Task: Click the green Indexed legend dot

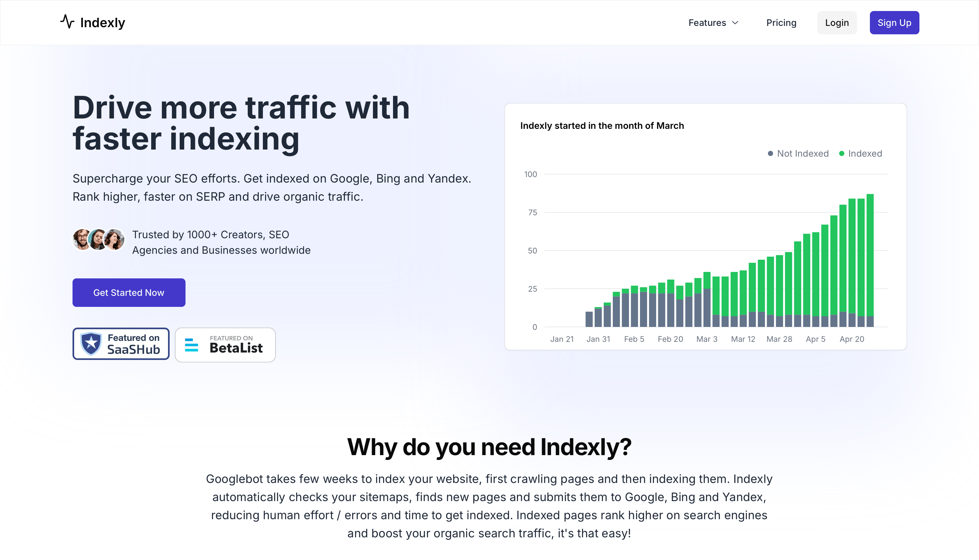Action: pos(841,153)
